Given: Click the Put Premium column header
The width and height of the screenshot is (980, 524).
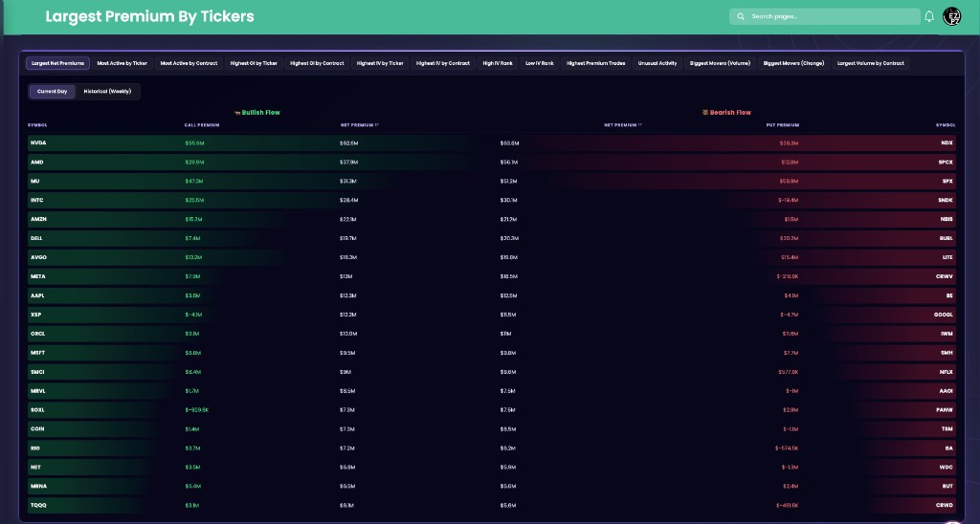Looking at the screenshot, I should (x=783, y=125).
